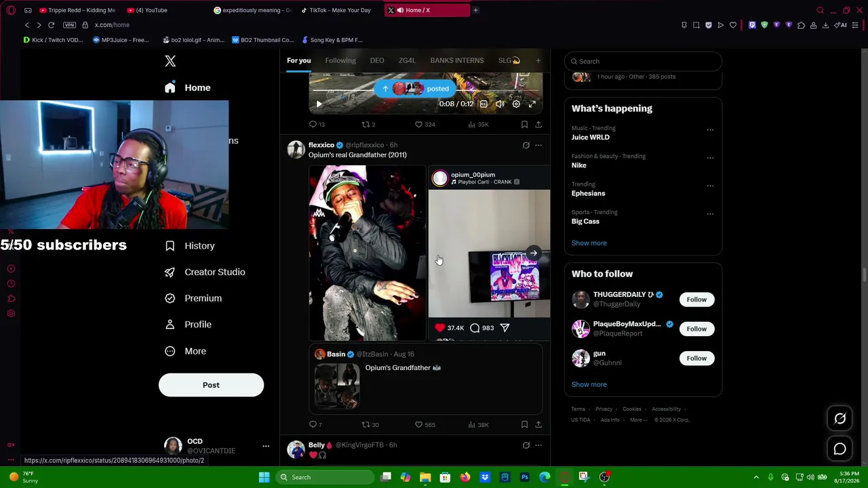Switch to the Following timeline tab
Viewport: 868px width, 488px height.
tap(340, 60)
